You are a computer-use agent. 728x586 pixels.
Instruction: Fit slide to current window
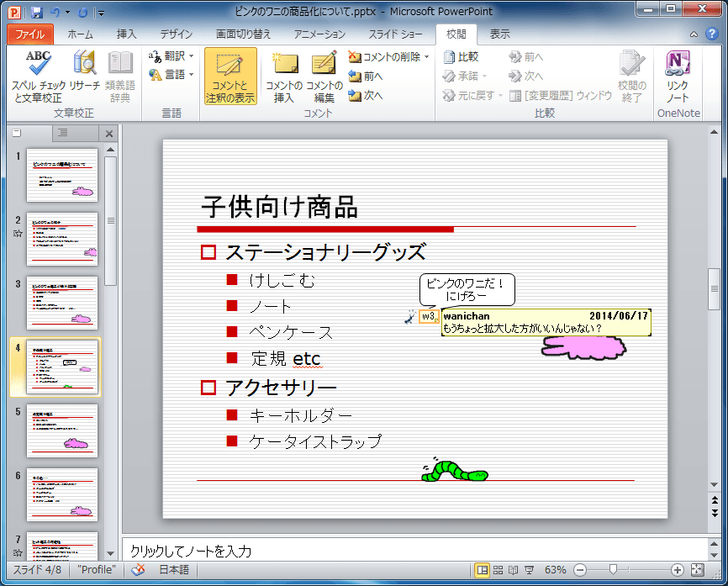pos(698,570)
